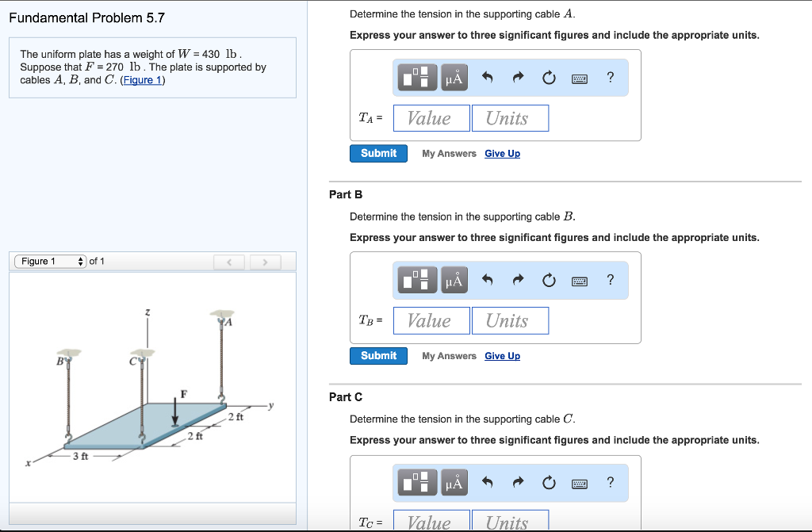The width and height of the screenshot is (812, 532).
Task: Click the Give Up link for Part A
Action: [502, 153]
